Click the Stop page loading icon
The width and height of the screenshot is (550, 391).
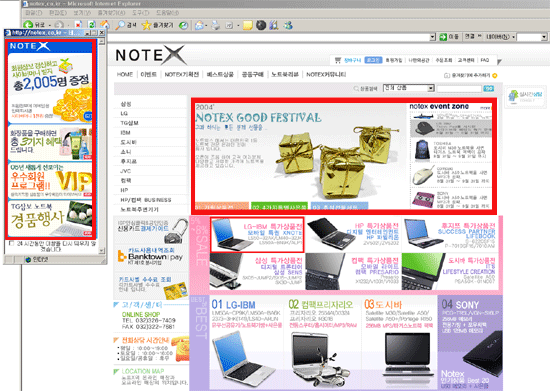[x=79, y=25]
